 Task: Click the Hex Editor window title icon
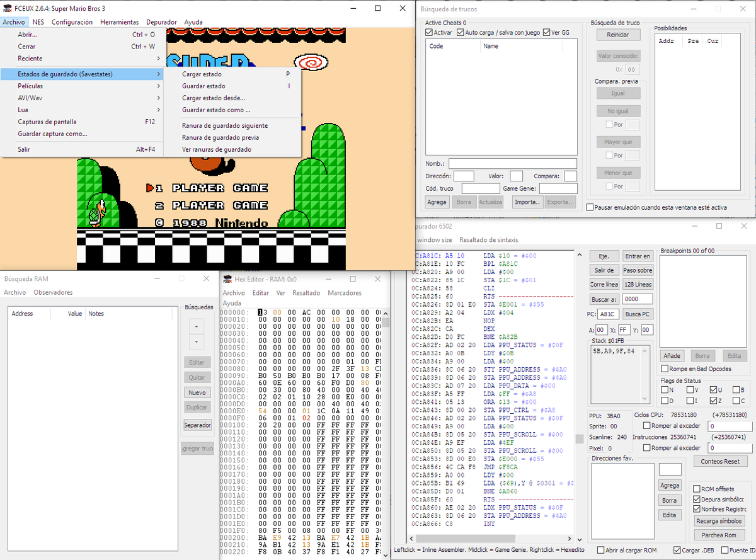click(x=227, y=279)
